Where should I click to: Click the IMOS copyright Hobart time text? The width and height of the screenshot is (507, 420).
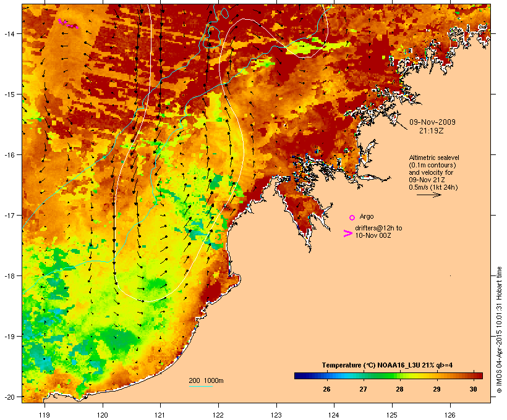pyautogui.click(x=499, y=330)
